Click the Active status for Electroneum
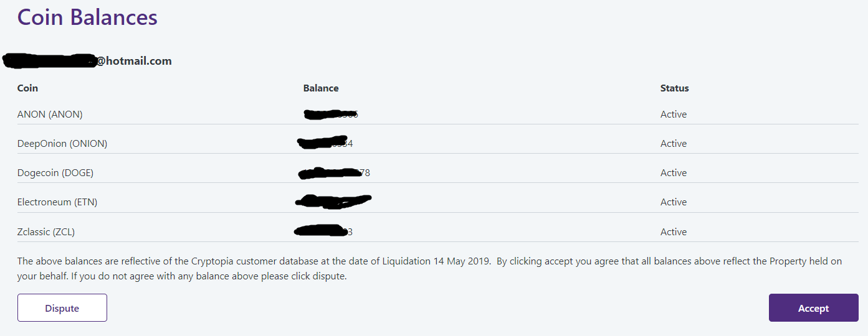Screen dimensions: 868x336 tap(674, 202)
